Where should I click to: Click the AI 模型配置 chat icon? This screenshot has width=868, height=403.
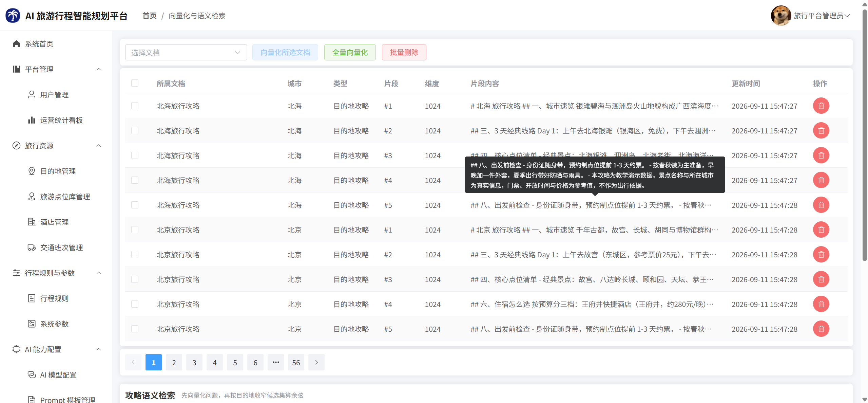(32, 375)
